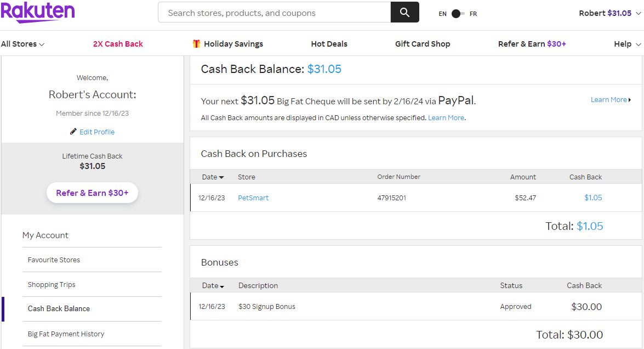Click the pencil icon beside Edit Profile

pyautogui.click(x=73, y=132)
